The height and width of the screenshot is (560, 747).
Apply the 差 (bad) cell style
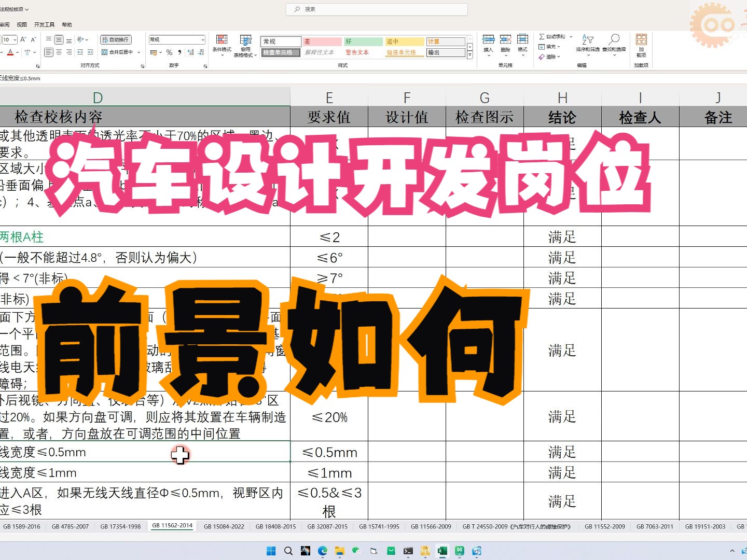322,41
